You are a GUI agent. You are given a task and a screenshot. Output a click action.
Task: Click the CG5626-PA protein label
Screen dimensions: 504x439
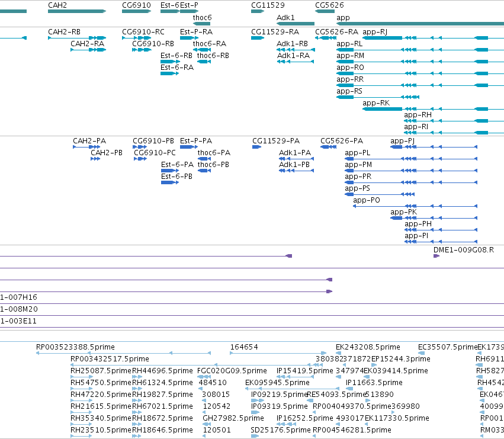(342, 141)
